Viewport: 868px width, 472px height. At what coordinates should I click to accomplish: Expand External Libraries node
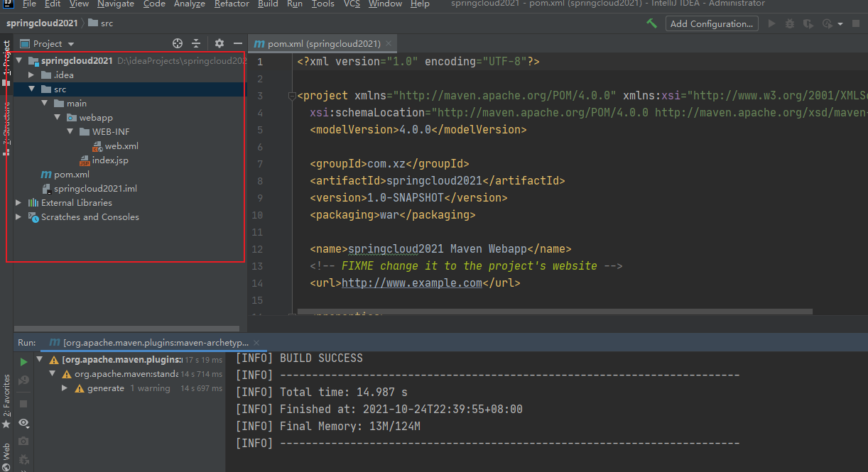click(18, 203)
